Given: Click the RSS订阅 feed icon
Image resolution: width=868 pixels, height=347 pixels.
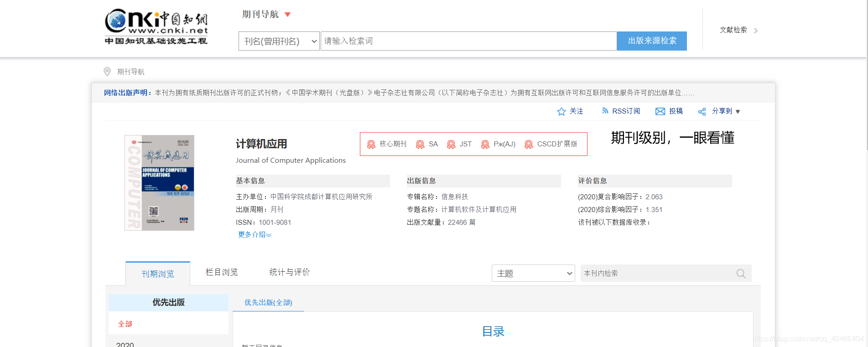Looking at the screenshot, I should [x=605, y=111].
